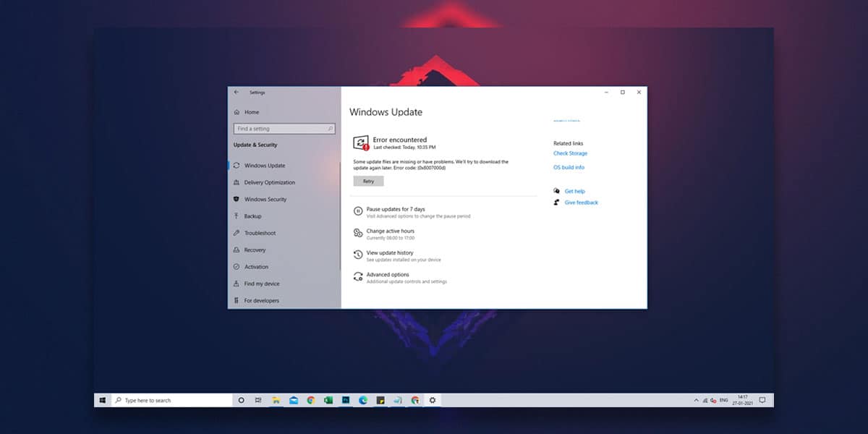Open File Explorer from the taskbar
This screenshot has width=868, height=434.
(276, 400)
